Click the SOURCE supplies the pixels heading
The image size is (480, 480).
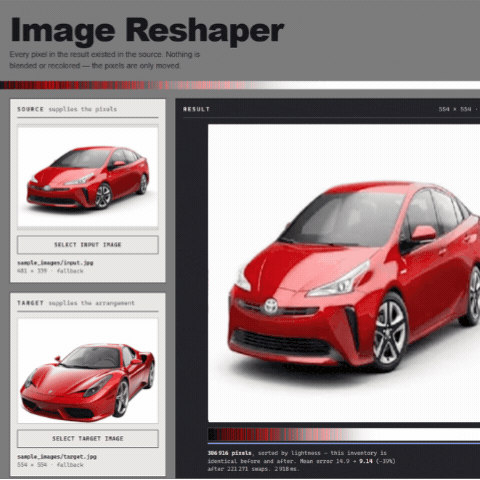coord(67,109)
